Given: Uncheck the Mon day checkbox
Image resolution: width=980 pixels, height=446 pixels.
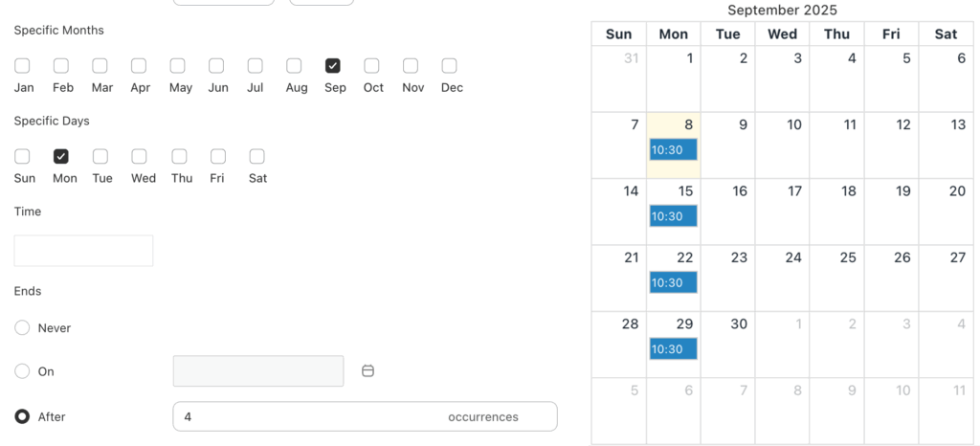Looking at the screenshot, I should tap(61, 156).
